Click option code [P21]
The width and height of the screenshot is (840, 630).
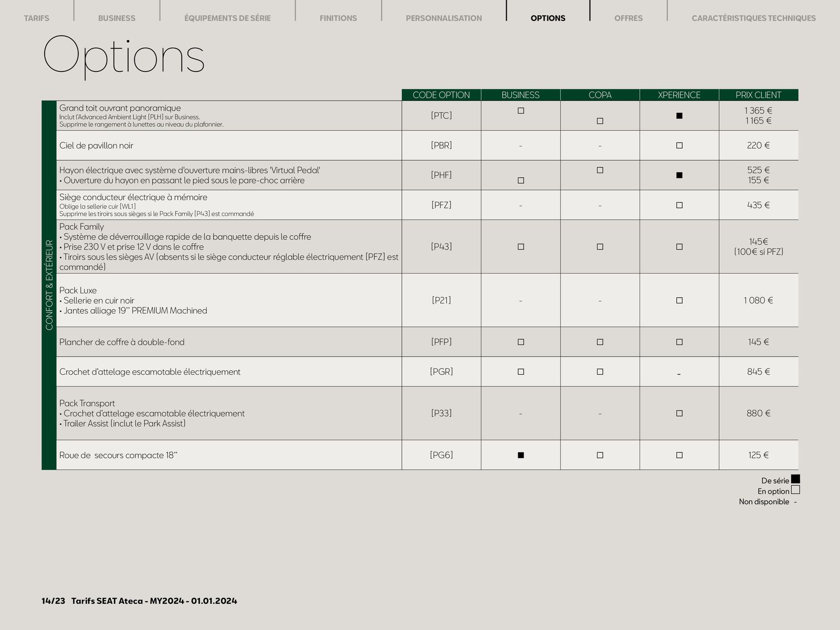click(442, 300)
